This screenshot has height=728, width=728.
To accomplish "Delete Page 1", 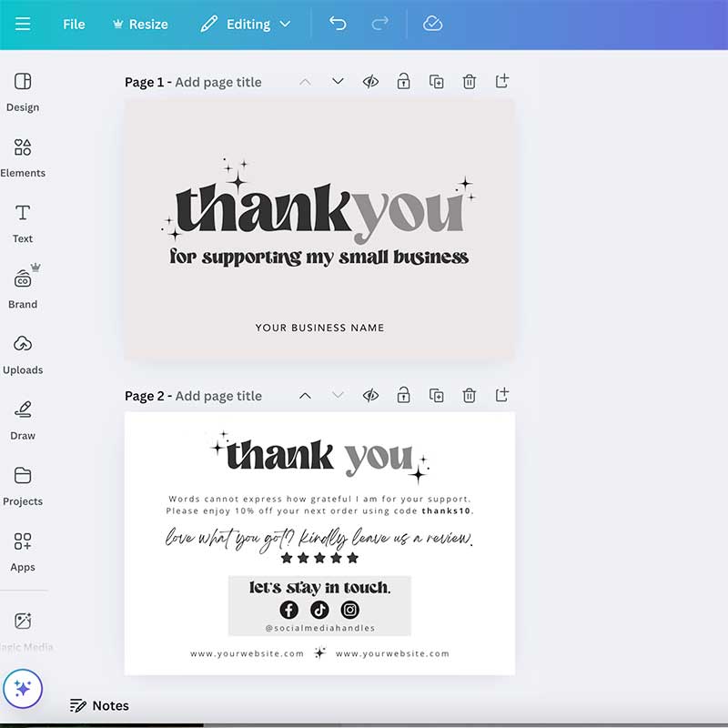I will point(470,82).
